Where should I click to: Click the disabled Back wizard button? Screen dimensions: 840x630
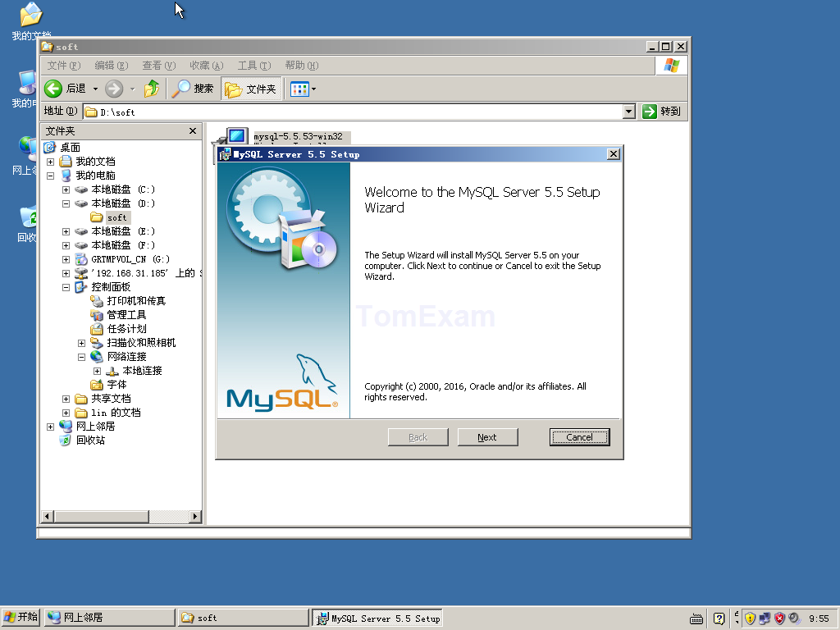point(418,437)
